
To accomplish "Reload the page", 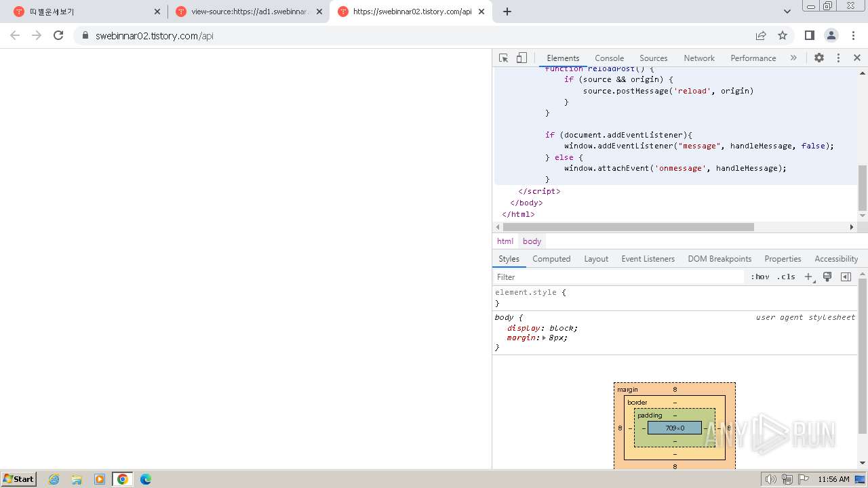I will tap(58, 35).
